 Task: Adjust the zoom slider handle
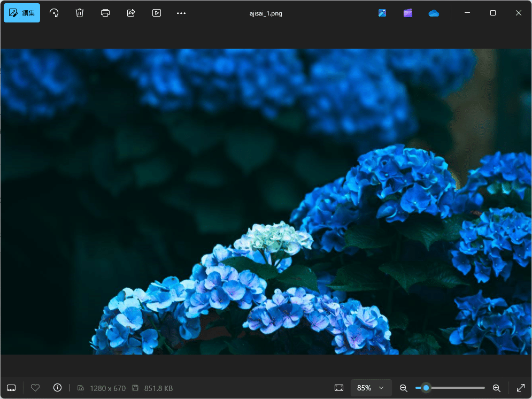[426, 387]
